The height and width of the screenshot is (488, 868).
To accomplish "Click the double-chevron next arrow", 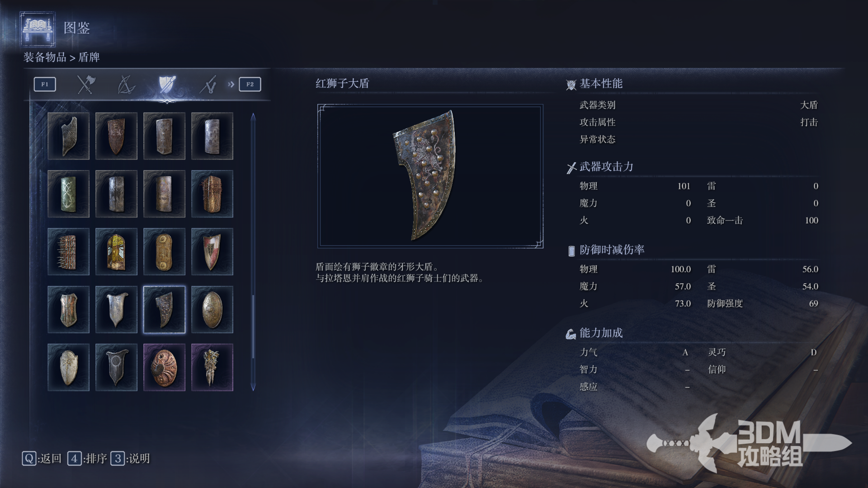I will (x=231, y=84).
